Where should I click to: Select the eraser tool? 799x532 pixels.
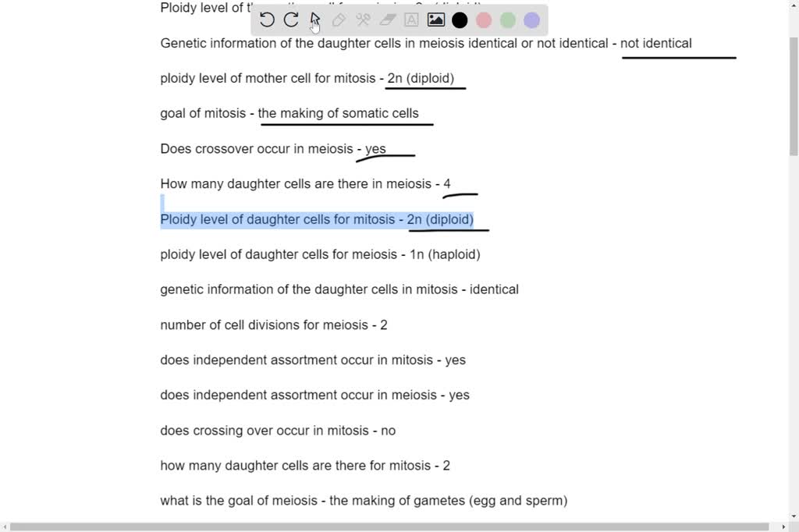click(x=387, y=20)
